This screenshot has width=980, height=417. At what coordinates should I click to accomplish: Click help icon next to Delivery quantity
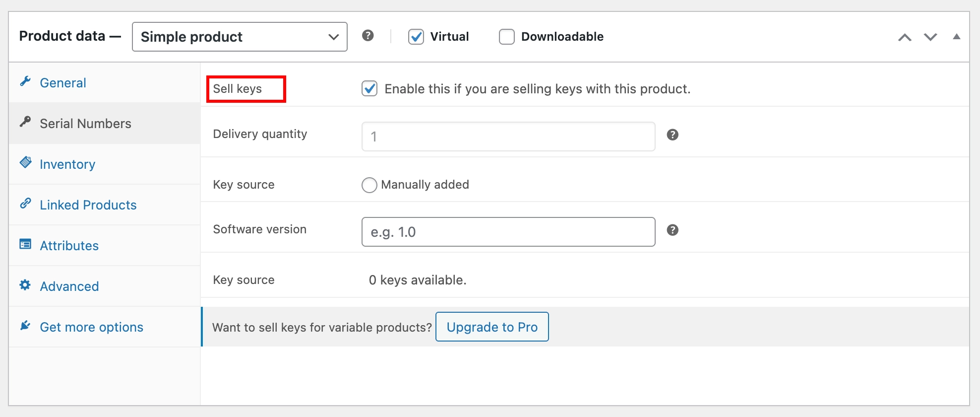tap(673, 135)
